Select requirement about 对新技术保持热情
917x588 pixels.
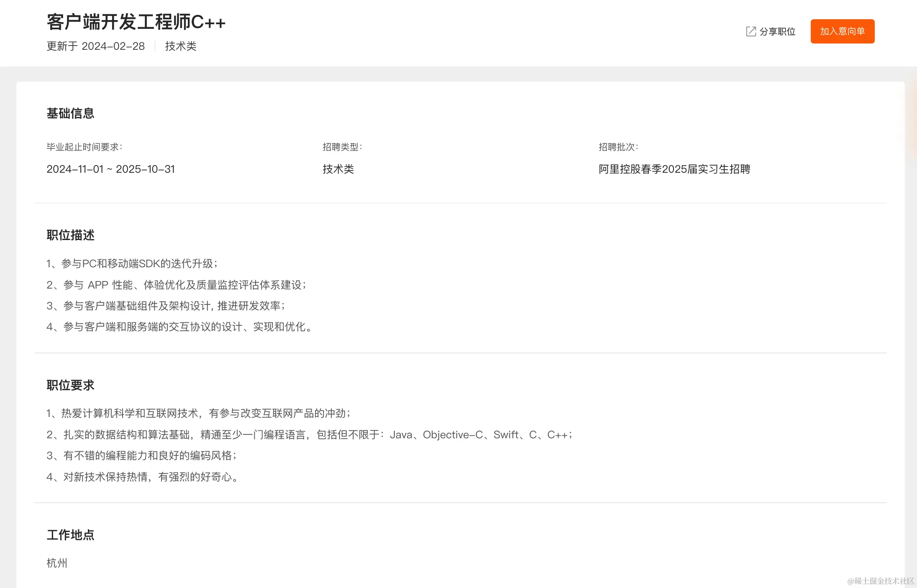(x=143, y=477)
